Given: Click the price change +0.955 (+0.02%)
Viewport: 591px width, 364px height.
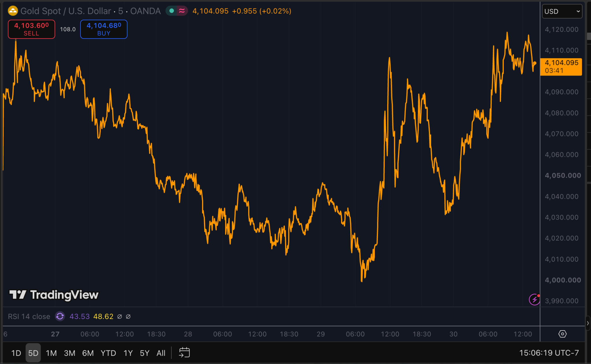Looking at the screenshot, I should click(262, 11).
